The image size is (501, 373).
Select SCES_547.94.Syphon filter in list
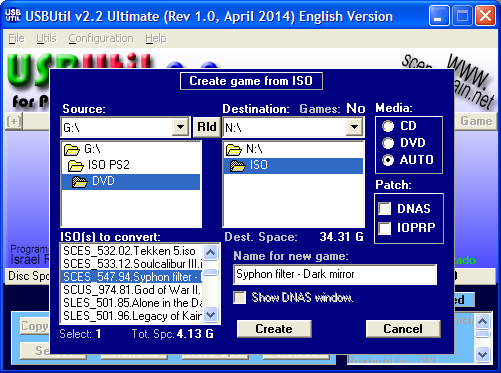pos(132,277)
